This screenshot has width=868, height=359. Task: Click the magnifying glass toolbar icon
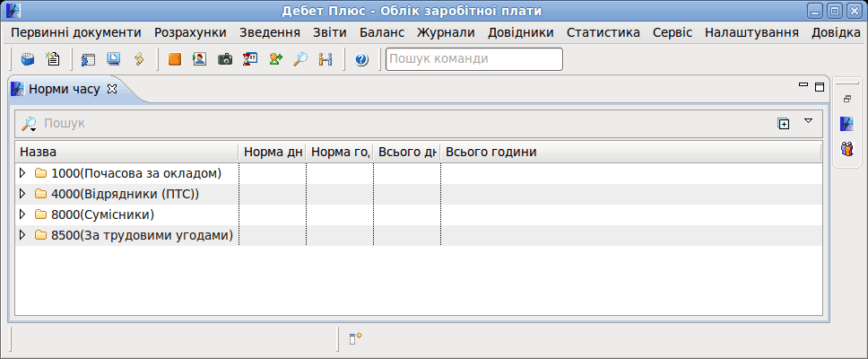[x=300, y=59]
